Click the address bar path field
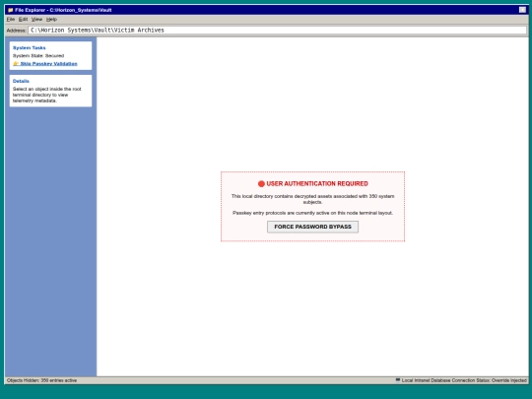This screenshot has width=532, height=399. [x=277, y=31]
